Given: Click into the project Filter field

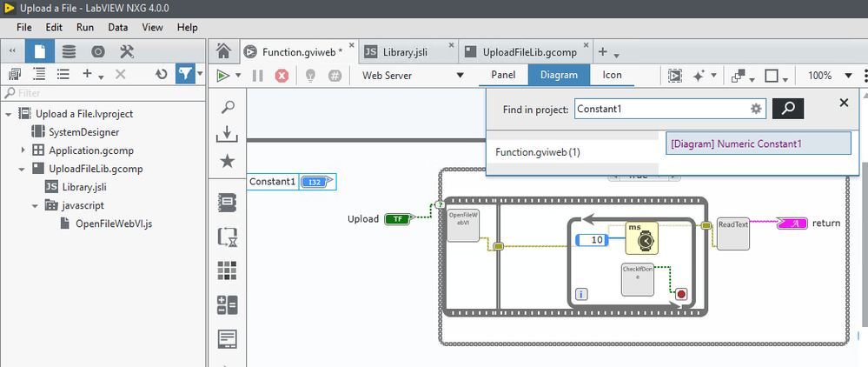Looking at the screenshot, I should tap(103, 93).
